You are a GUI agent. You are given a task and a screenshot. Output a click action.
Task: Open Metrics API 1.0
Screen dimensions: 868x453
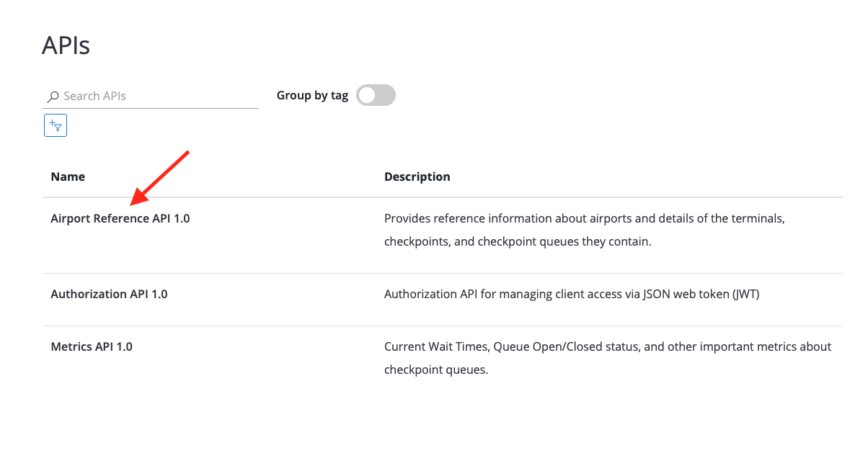coord(92,346)
